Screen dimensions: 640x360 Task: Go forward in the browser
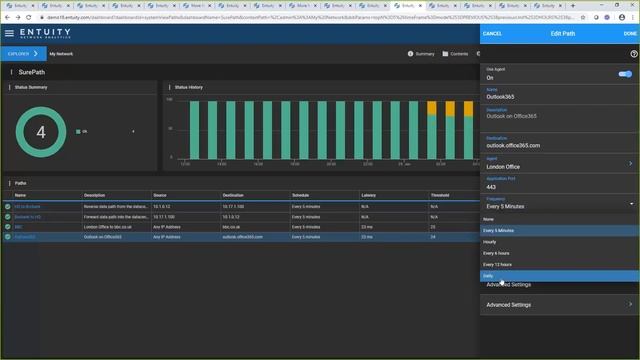[x=18, y=18]
